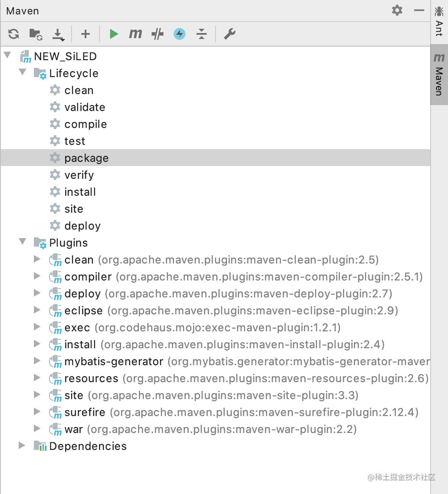The image size is (448, 494).
Task: Expand the deploy plugin node
Action: [x=37, y=293]
